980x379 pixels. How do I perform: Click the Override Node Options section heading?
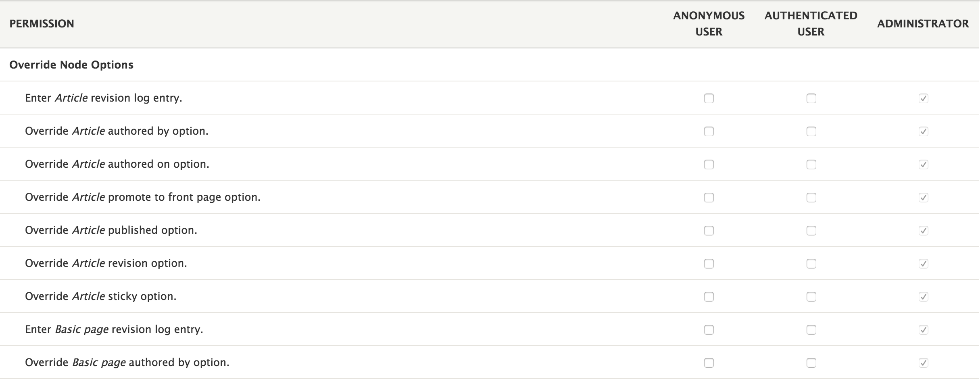click(71, 65)
